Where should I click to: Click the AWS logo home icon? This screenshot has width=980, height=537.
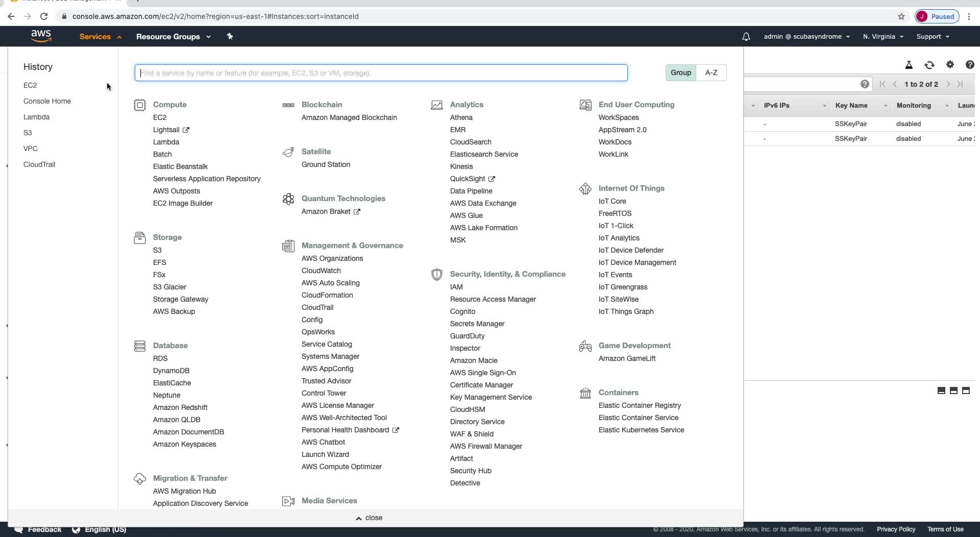[x=41, y=36]
